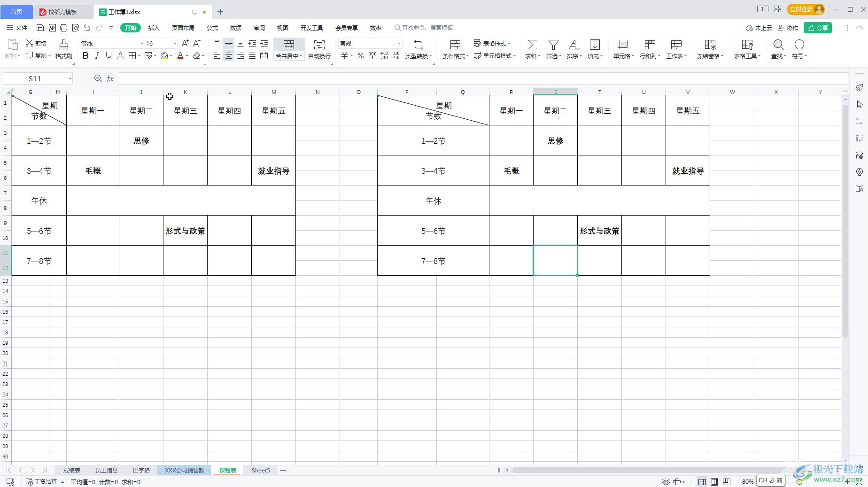868x487 pixels.
Task: Toggle Bold formatting
Action: [x=85, y=55]
